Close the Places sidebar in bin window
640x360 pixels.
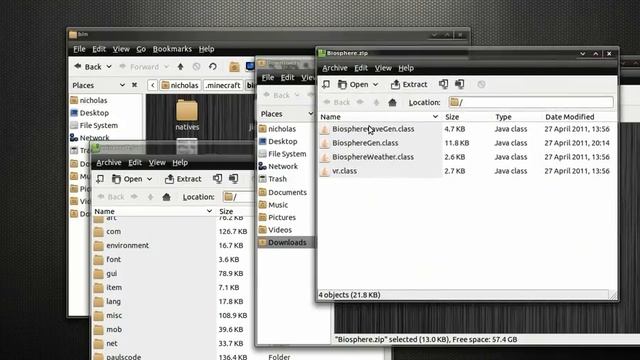pos(134,85)
